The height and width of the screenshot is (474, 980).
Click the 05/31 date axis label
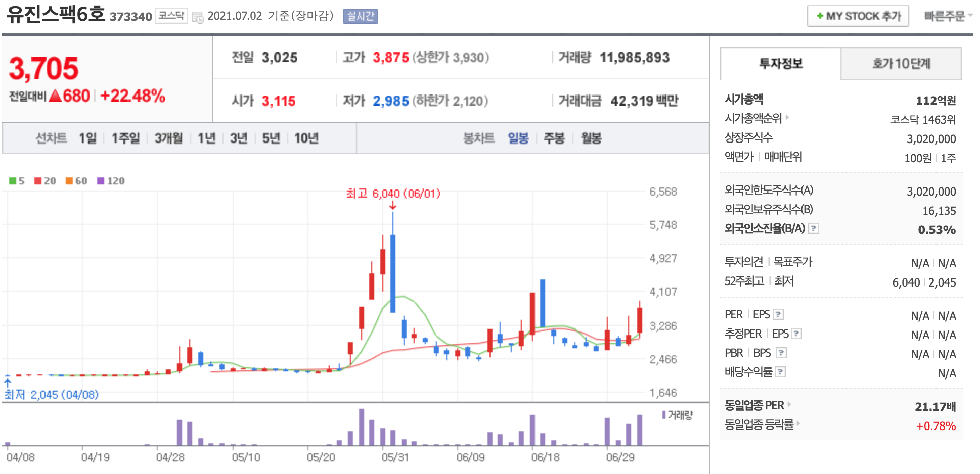click(395, 457)
